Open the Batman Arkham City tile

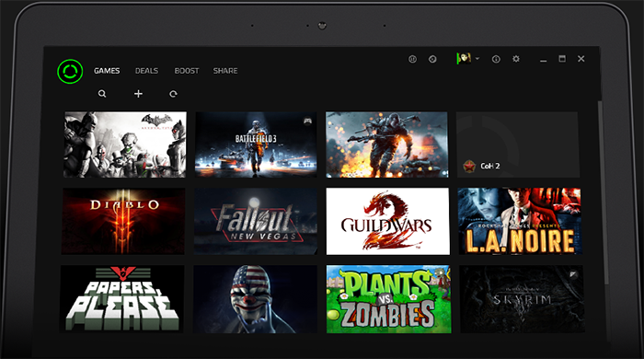click(x=125, y=145)
